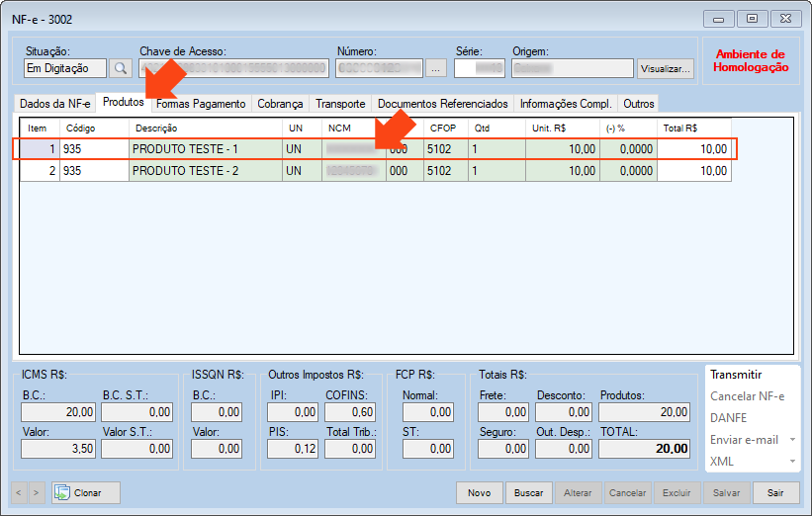Open the Formas Pagamento tab
The height and width of the screenshot is (516, 812).
(x=201, y=104)
